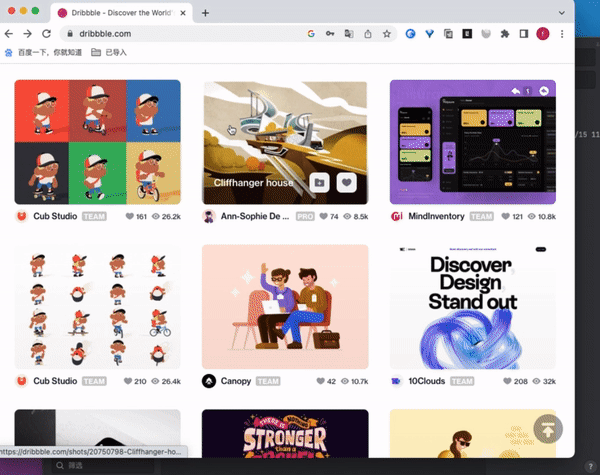Like Cub Studio shot with 210 likes
Image resolution: width=600 pixels, height=475 pixels.
pos(128,382)
